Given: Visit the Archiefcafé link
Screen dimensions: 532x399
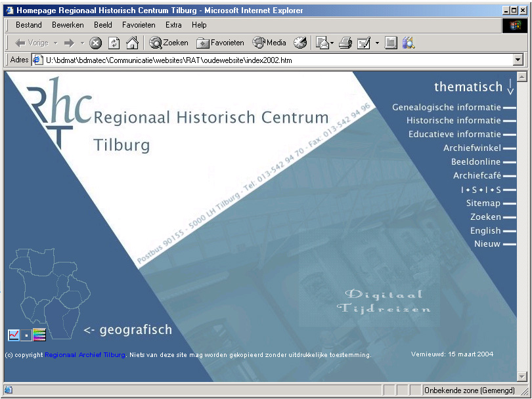Looking at the screenshot, I should (x=477, y=176).
